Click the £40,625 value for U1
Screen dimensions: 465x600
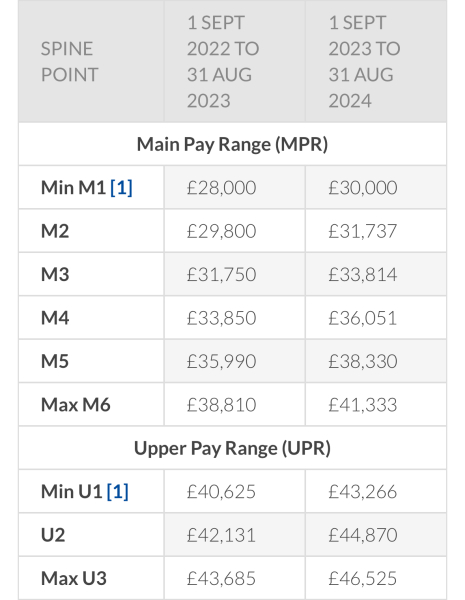tap(221, 491)
